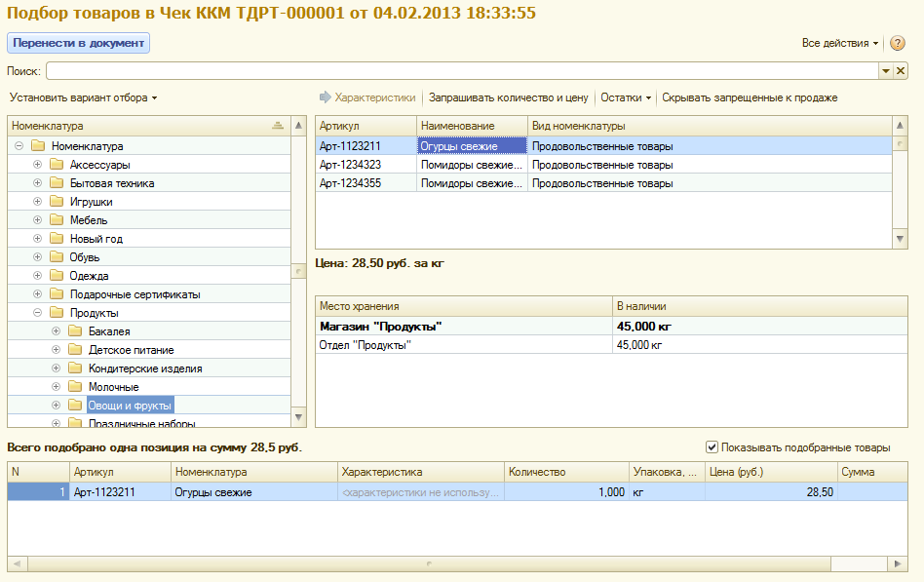
Task: Expand the Мебель group
Action: [37, 220]
